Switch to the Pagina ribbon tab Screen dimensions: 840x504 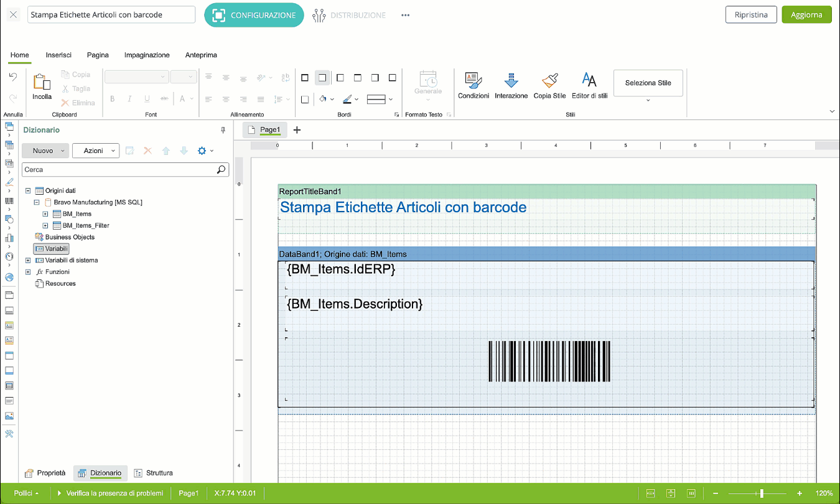click(x=98, y=55)
